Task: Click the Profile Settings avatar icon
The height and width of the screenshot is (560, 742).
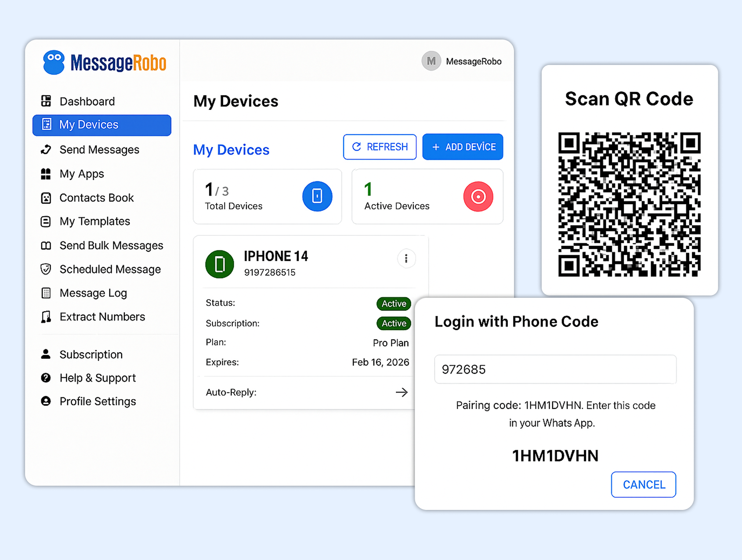Action: 46,401
